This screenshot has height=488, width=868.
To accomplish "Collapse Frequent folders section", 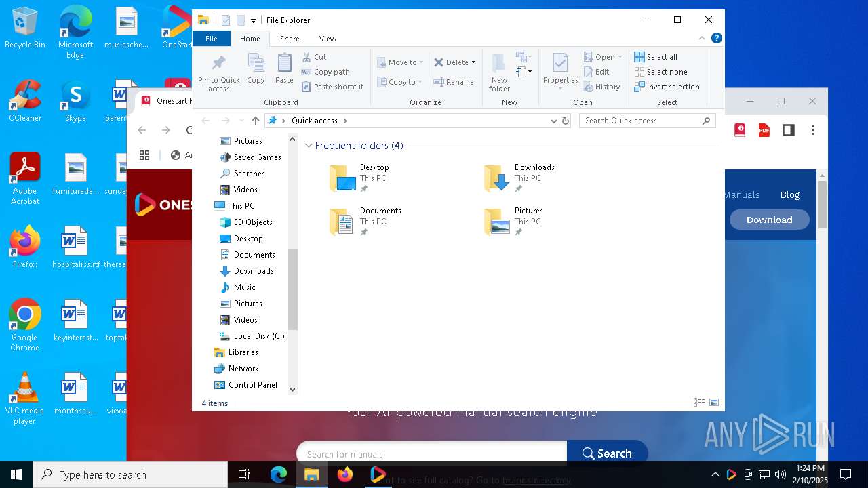I will click(309, 146).
